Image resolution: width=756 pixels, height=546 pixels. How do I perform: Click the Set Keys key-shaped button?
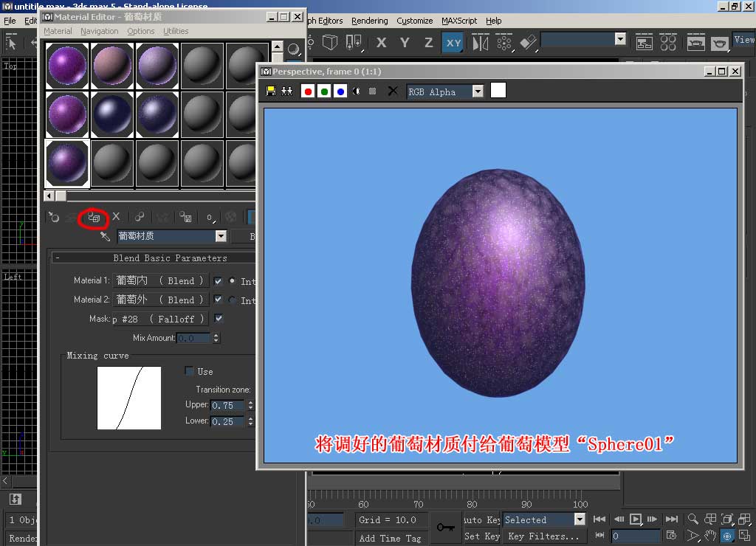[x=445, y=528]
